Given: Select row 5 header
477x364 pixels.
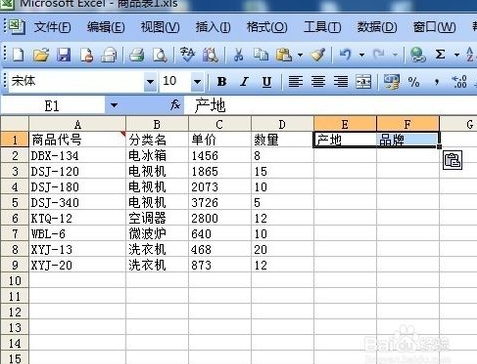Looking at the screenshot, I should click(14, 203).
